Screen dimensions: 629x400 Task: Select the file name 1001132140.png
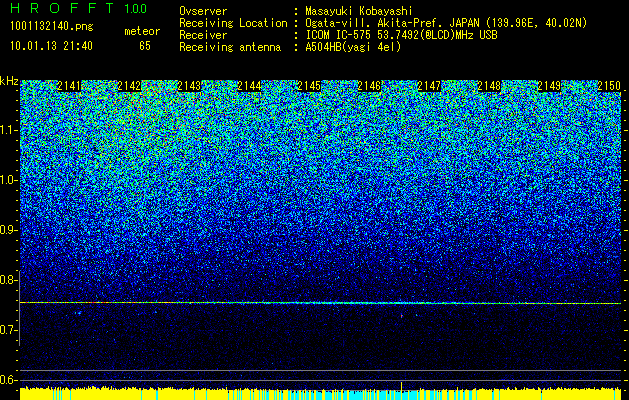point(52,27)
